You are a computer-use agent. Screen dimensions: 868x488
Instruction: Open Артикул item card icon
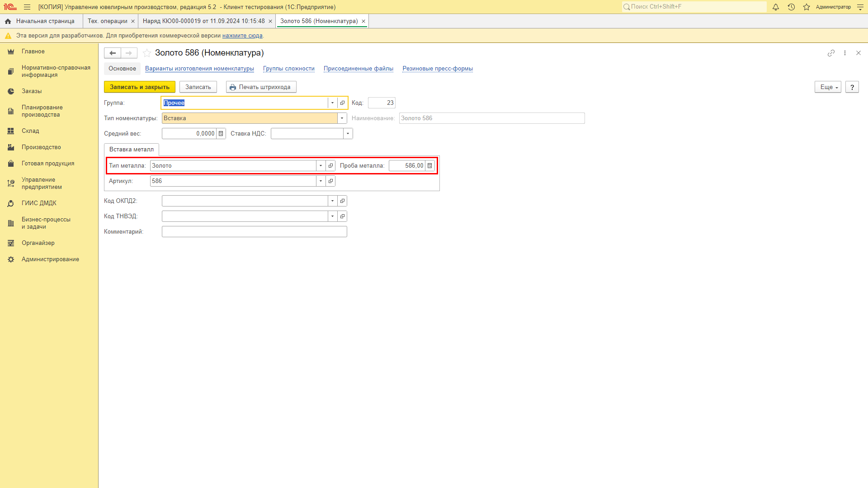[x=330, y=181]
